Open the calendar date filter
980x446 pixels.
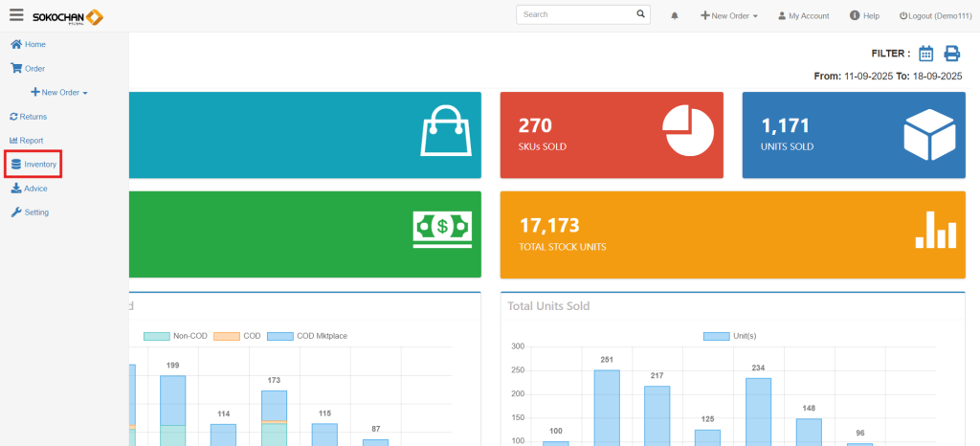point(925,54)
